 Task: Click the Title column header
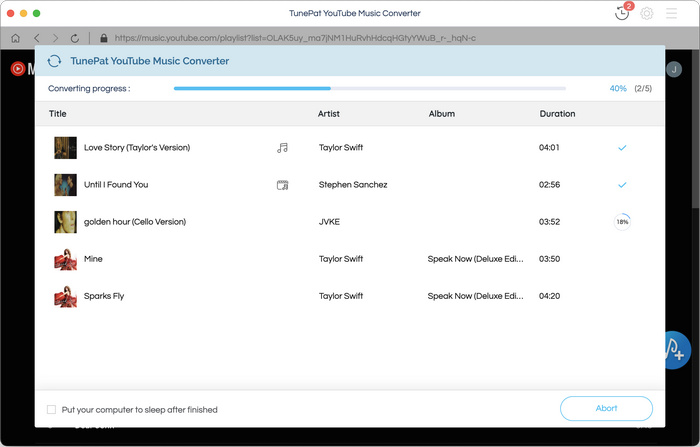pyautogui.click(x=58, y=114)
